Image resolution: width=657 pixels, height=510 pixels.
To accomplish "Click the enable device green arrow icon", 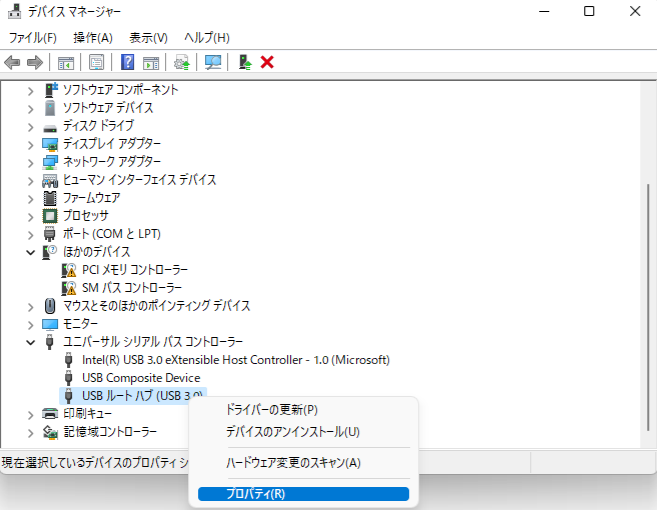I will tap(245, 62).
